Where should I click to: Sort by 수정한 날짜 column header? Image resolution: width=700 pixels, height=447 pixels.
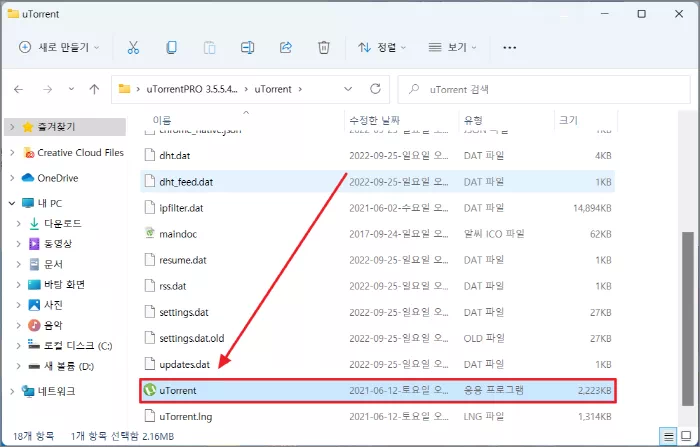click(374, 120)
